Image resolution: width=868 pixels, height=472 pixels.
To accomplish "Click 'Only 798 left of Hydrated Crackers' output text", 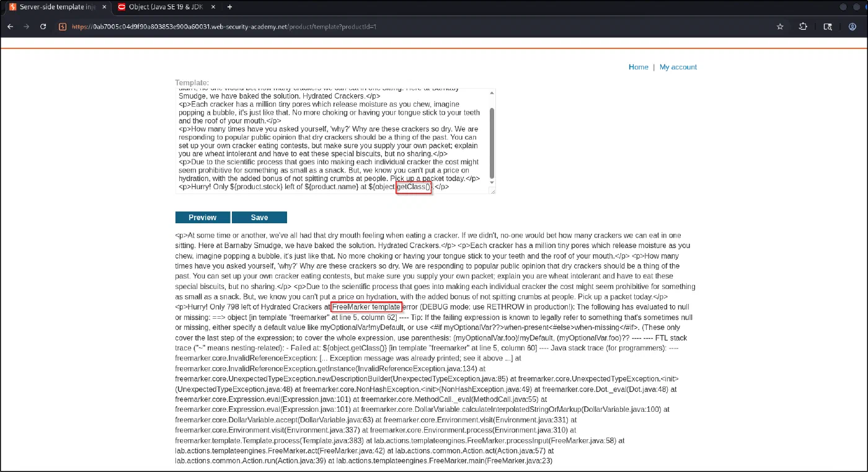I will click(263, 307).
